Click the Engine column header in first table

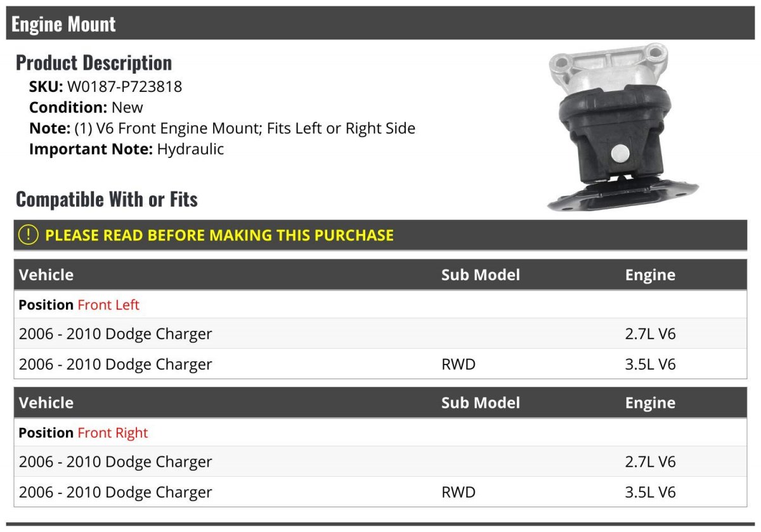click(650, 275)
